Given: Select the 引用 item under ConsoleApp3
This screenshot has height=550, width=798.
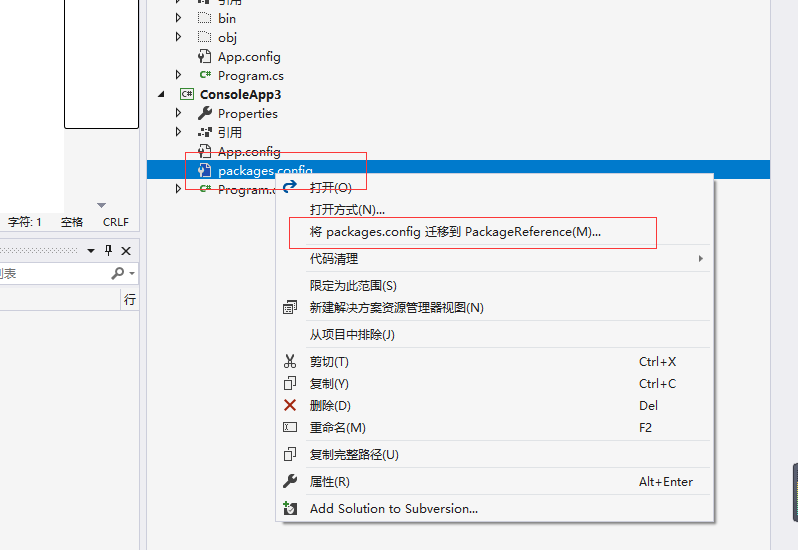Looking at the screenshot, I should tap(230, 133).
